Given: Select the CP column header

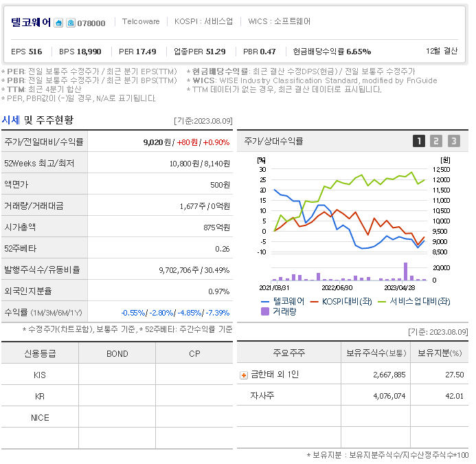Looking at the screenshot, I should tap(194, 354).
